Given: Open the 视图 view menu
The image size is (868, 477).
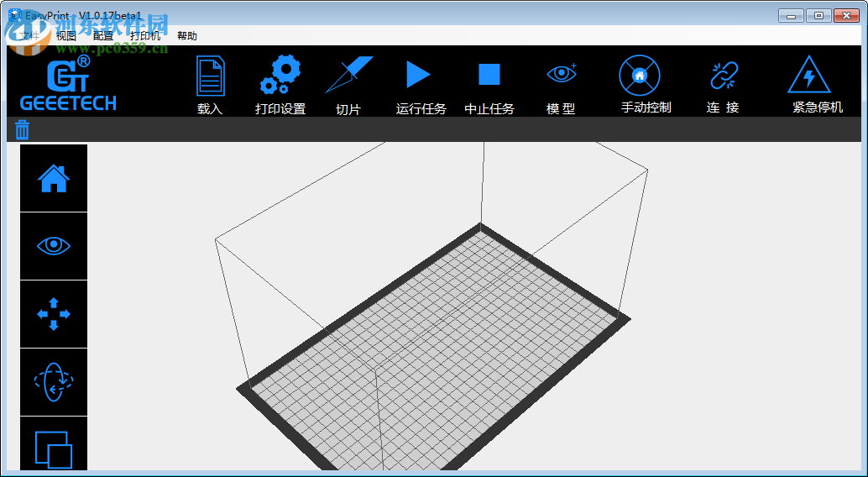Looking at the screenshot, I should [65, 36].
